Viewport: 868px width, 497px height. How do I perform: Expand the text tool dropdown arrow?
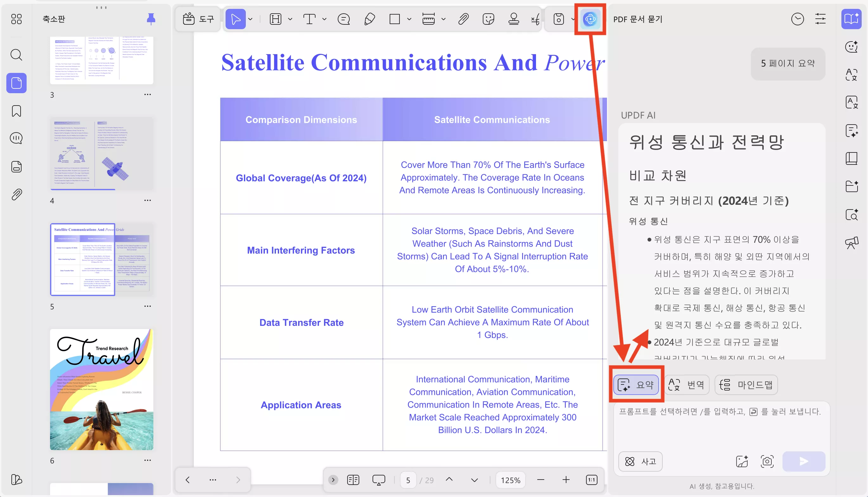324,19
